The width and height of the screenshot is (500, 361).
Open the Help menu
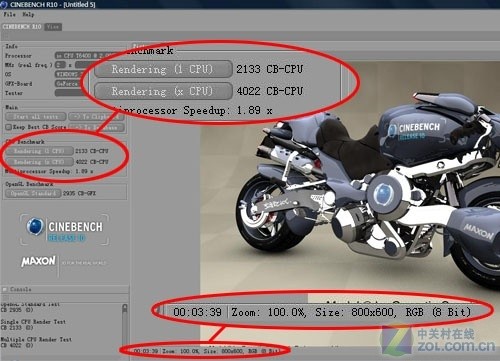point(28,14)
